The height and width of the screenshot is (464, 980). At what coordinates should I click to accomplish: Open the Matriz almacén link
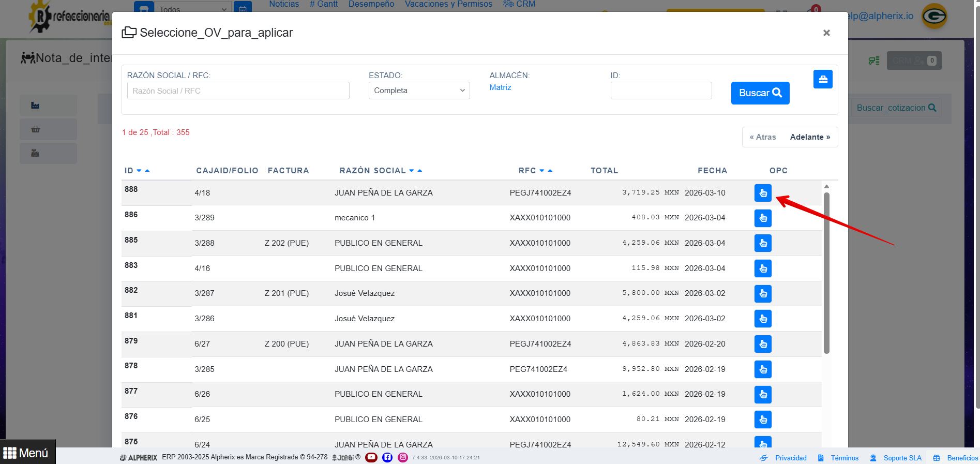[x=500, y=87]
